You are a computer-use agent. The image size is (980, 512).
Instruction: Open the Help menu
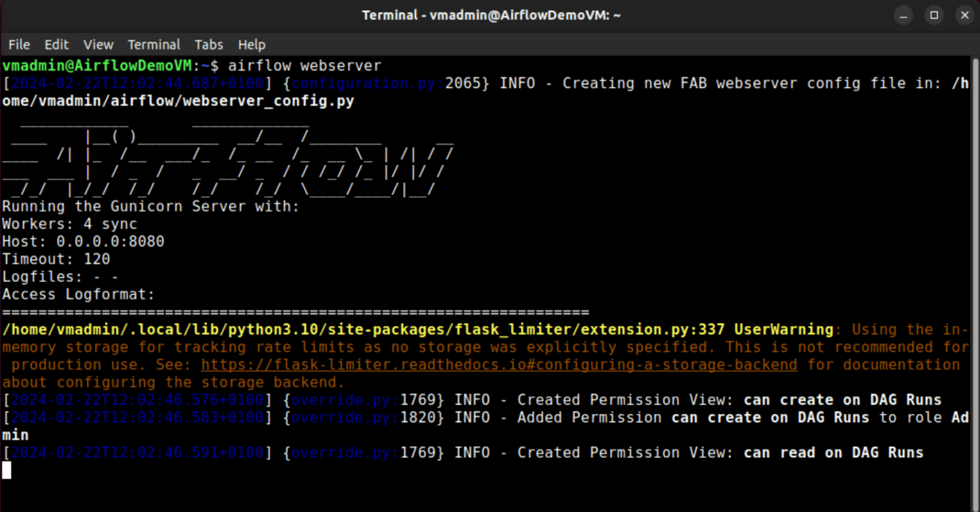(251, 44)
